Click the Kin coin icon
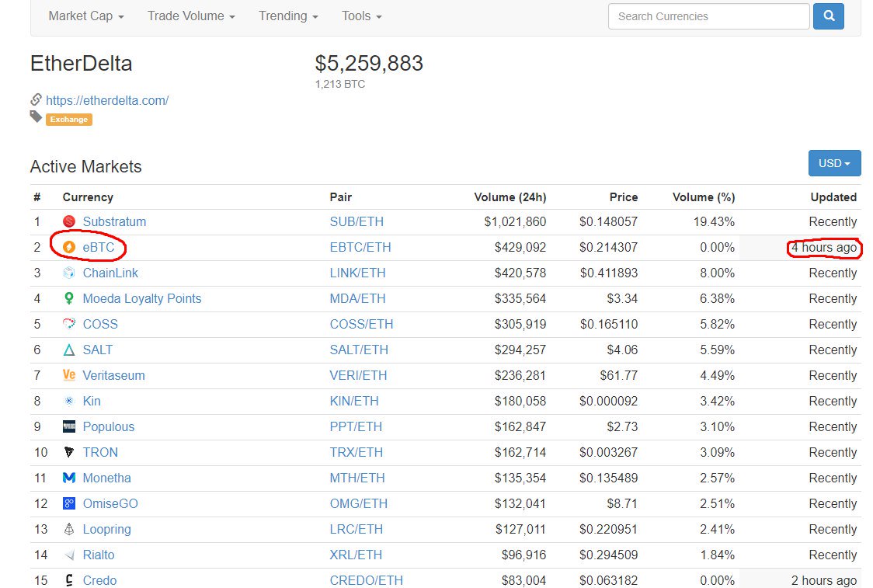Image resolution: width=873 pixels, height=588 pixels. (x=69, y=401)
